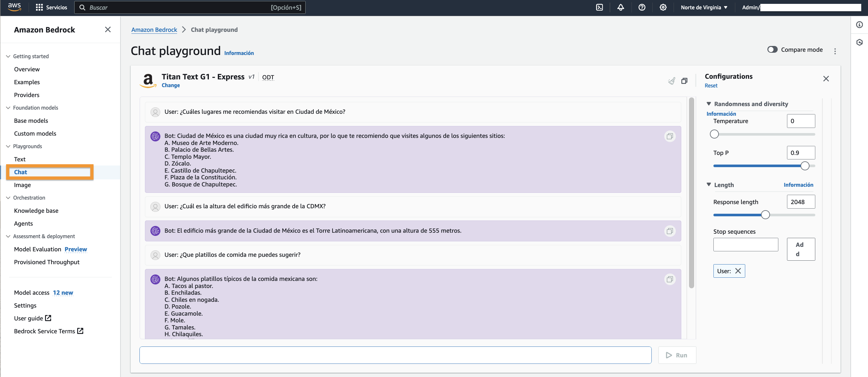Click Change to switch the model
The image size is (868, 377).
[x=171, y=85]
